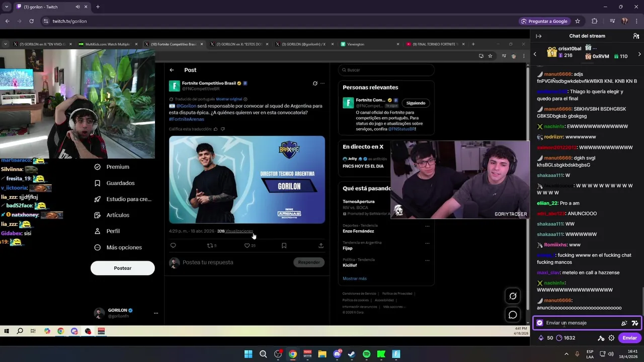Go to the previous gift leaderboard entry
644x362 pixels.
coord(535,54)
